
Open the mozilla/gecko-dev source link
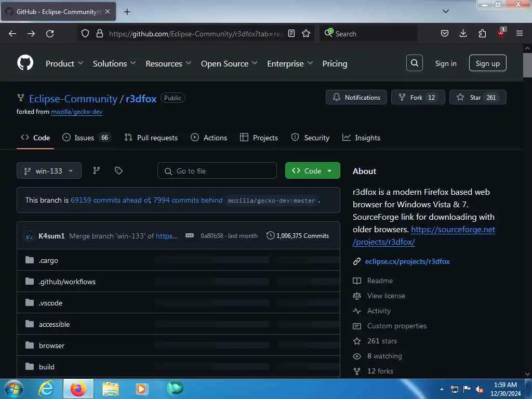[77, 112]
